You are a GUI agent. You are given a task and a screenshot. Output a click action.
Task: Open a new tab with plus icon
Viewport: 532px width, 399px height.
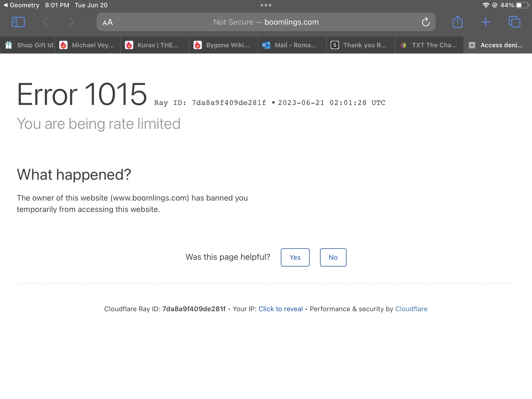point(485,22)
